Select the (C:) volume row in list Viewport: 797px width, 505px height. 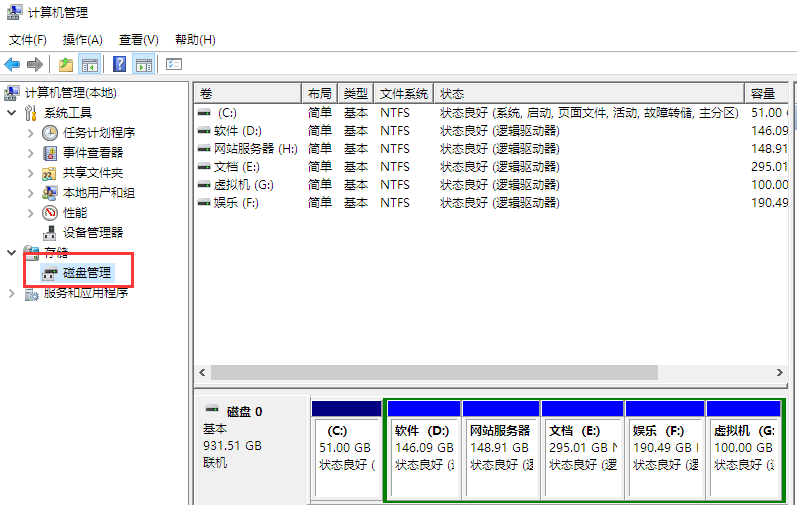tap(492, 113)
